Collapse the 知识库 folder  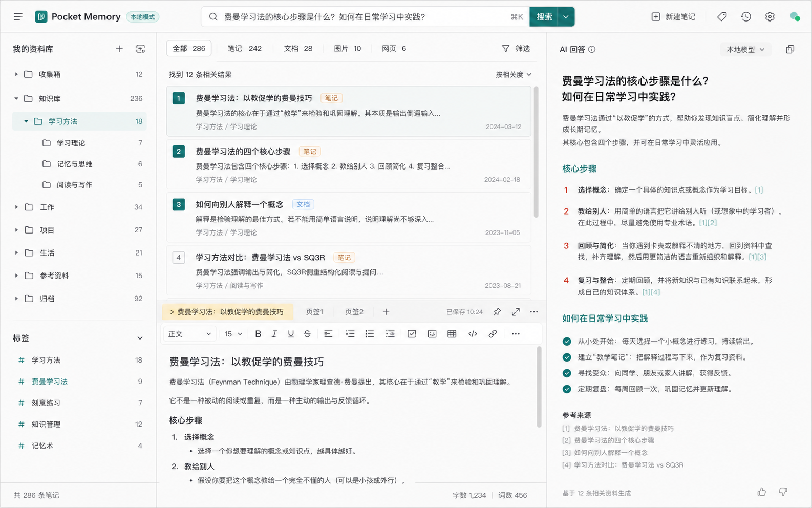tap(16, 98)
